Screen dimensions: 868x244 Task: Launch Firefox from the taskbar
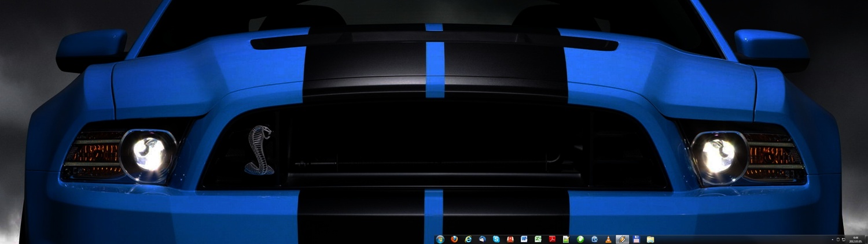(454, 239)
